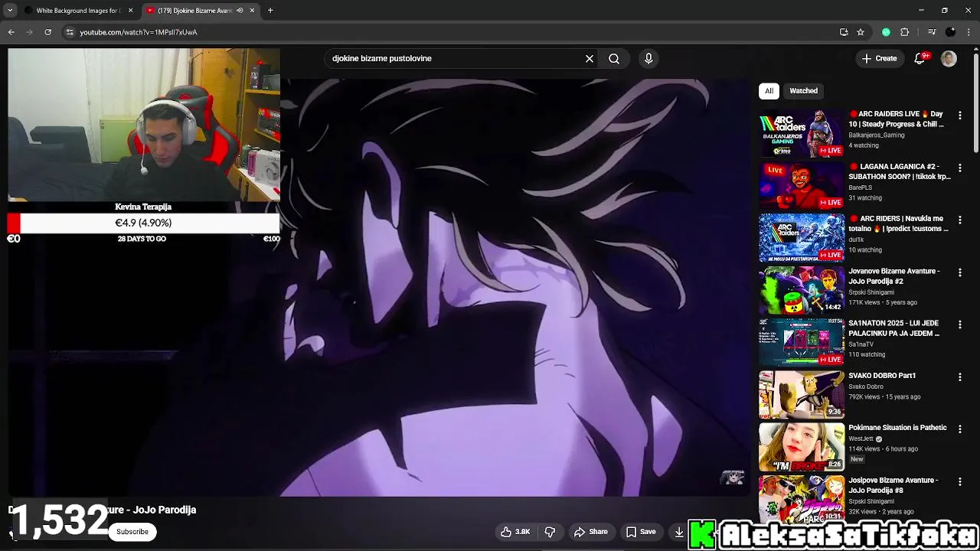Select the Watched filter chip
The height and width of the screenshot is (551, 980).
click(x=803, y=90)
